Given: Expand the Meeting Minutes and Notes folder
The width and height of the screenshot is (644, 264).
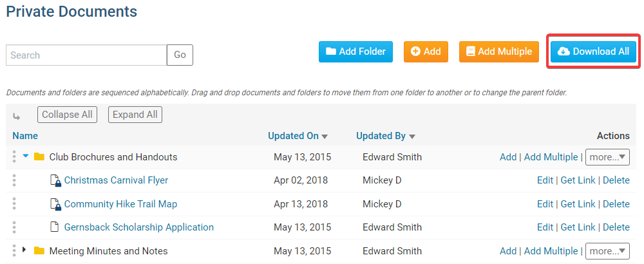Looking at the screenshot, I should coord(25,250).
